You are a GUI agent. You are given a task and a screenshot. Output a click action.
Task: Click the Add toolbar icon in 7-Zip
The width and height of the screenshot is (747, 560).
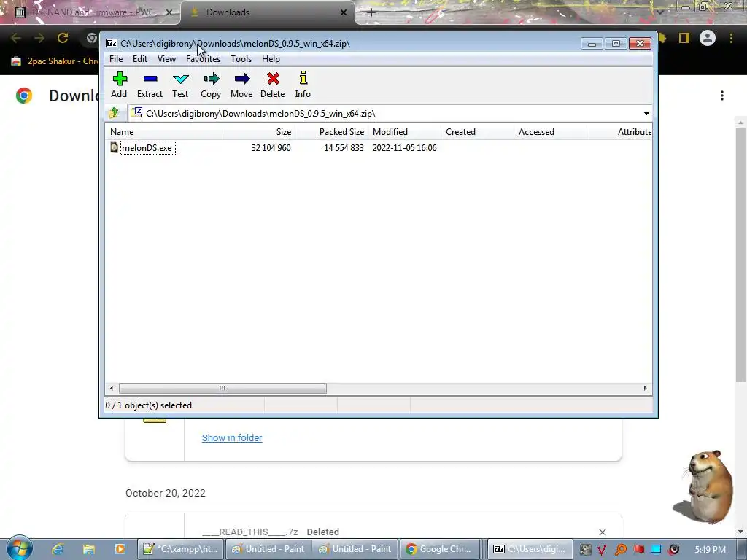(120, 79)
